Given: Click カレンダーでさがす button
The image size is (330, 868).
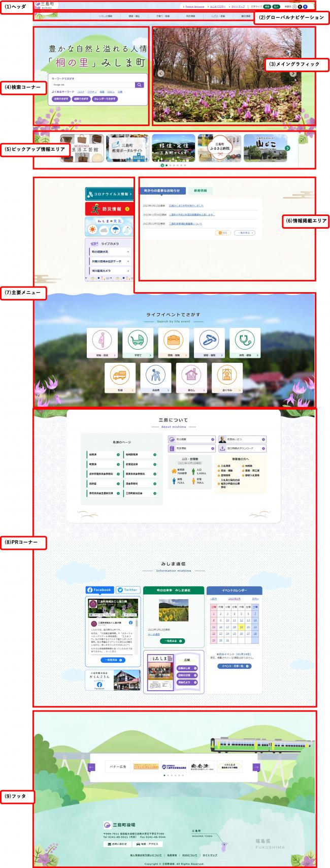Looking at the screenshot, I should (x=105, y=99).
